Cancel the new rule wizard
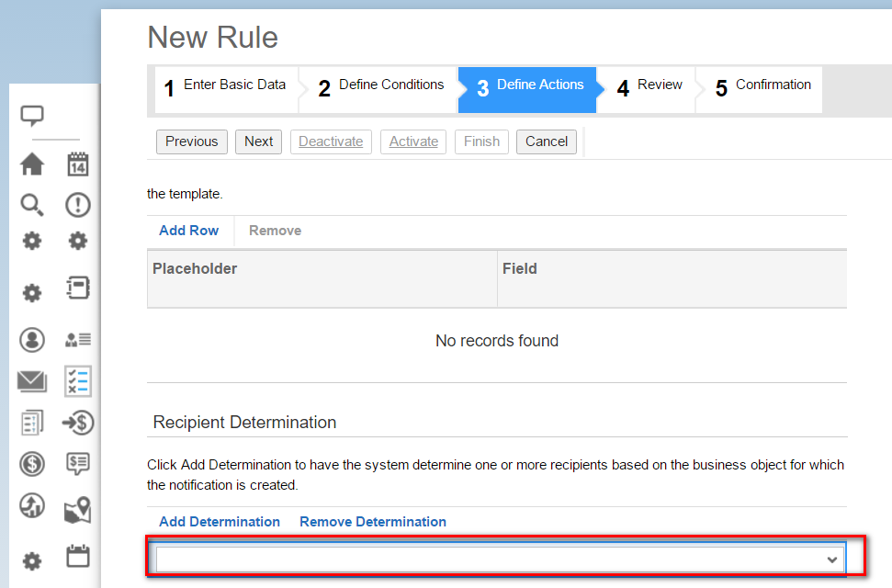Image resolution: width=892 pixels, height=588 pixels. pos(547,141)
